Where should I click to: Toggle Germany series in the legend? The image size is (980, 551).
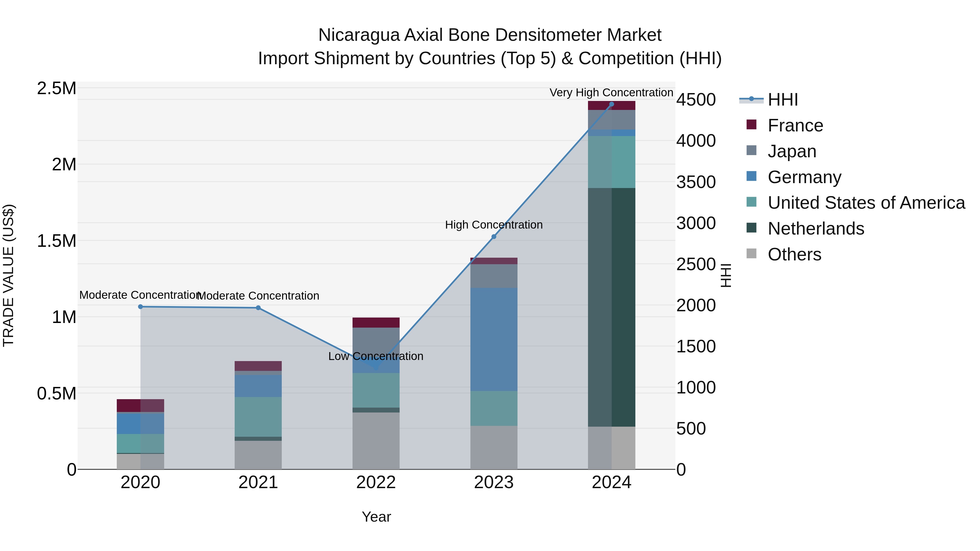[x=794, y=177]
